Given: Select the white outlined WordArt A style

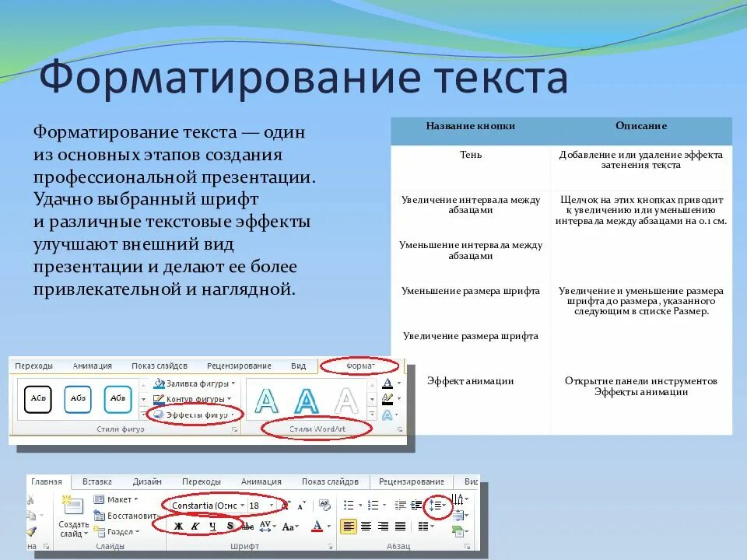Looking at the screenshot, I should click(x=346, y=401).
